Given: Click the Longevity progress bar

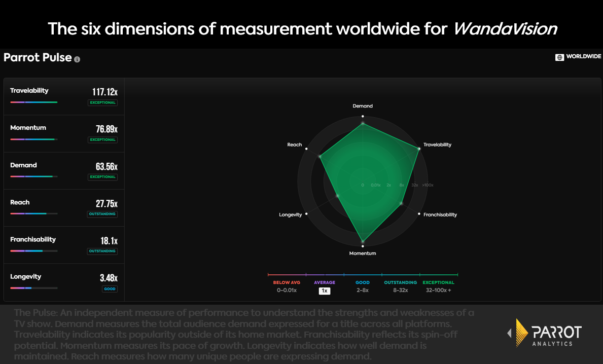Looking at the screenshot, I should point(34,288).
